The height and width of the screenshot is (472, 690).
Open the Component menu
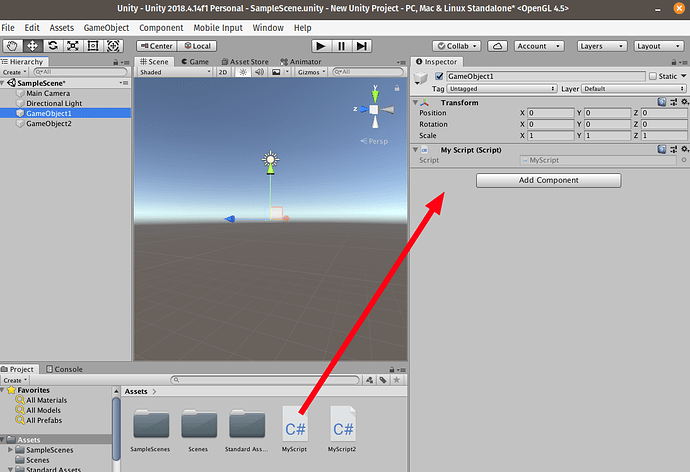[161, 28]
